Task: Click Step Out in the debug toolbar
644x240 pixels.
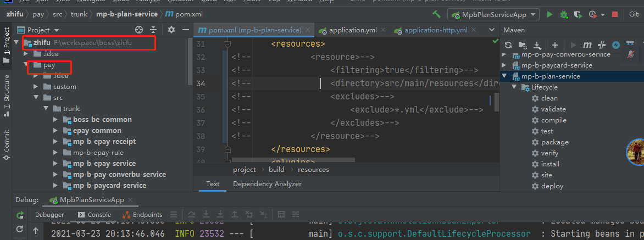Action: click(x=235, y=215)
